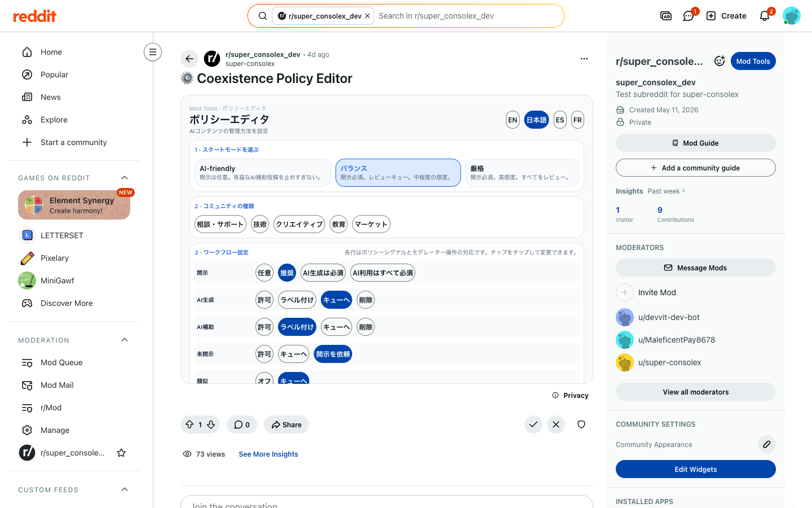Upvote the Coexistence Policy Editor post
The width and height of the screenshot is (812, 508).
click(x=189, y=424)
